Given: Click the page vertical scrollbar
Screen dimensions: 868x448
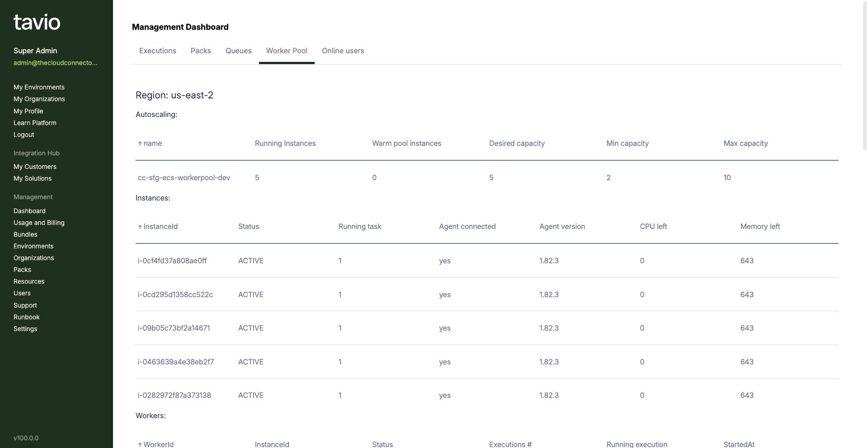Looking at the screenshot, I should [865, 75].
